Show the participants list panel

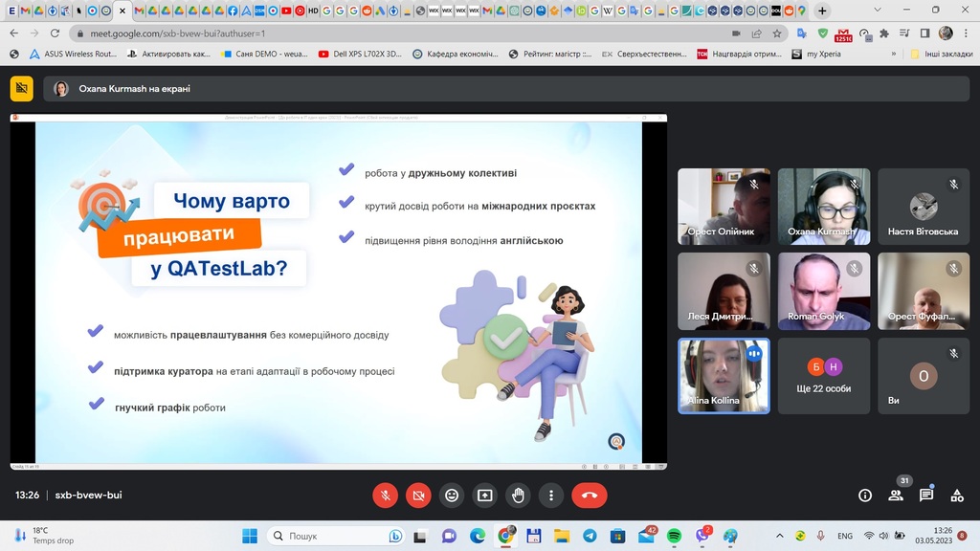click(x=896, y=496)
